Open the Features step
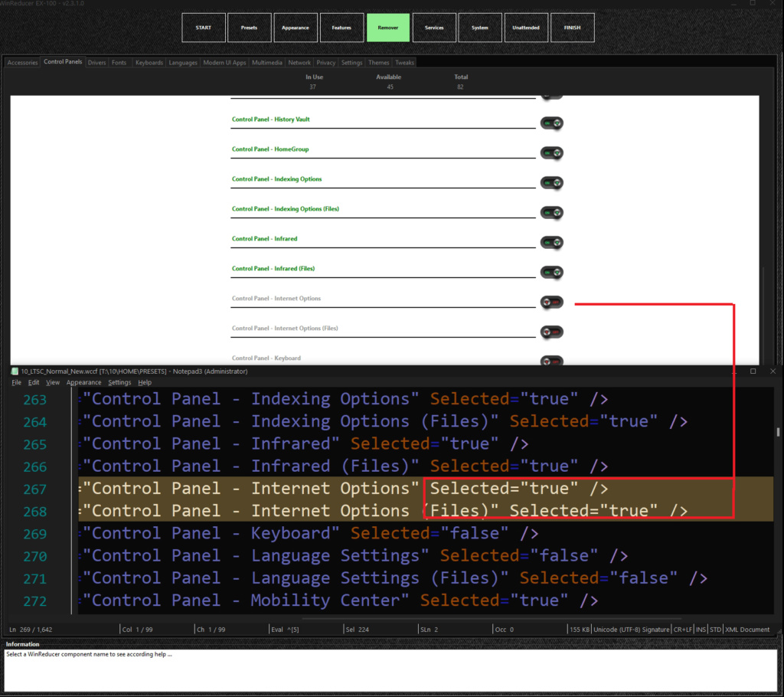 341,28
